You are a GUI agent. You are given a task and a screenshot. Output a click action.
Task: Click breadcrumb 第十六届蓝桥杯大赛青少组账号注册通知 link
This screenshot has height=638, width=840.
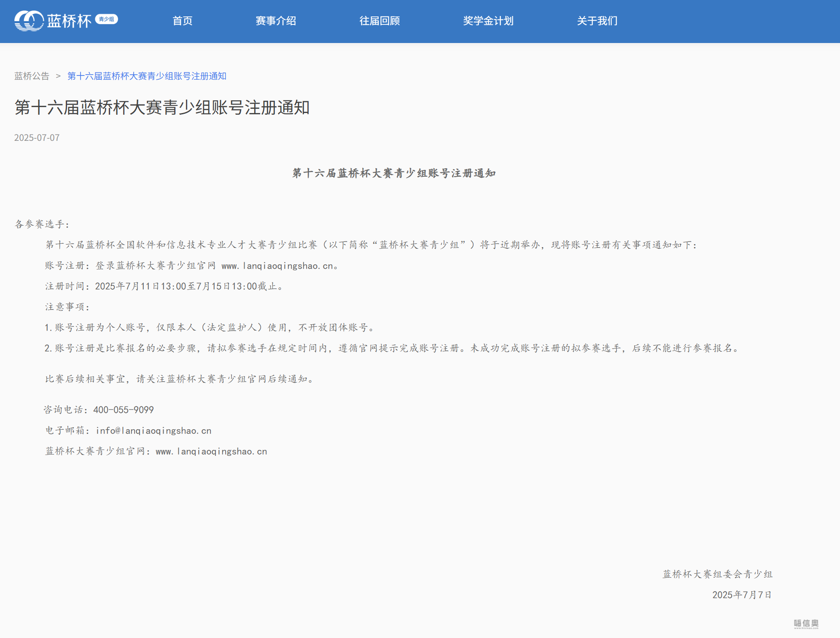[x=147, y=76]
